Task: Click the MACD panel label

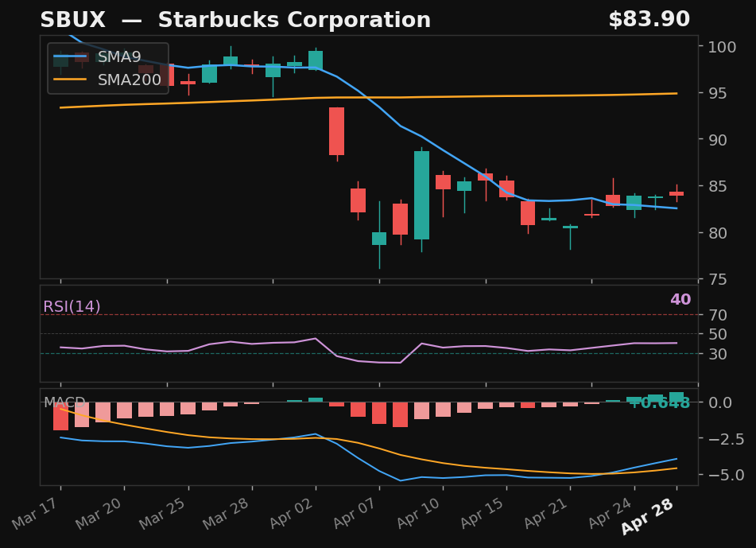Action: point(64,402)
